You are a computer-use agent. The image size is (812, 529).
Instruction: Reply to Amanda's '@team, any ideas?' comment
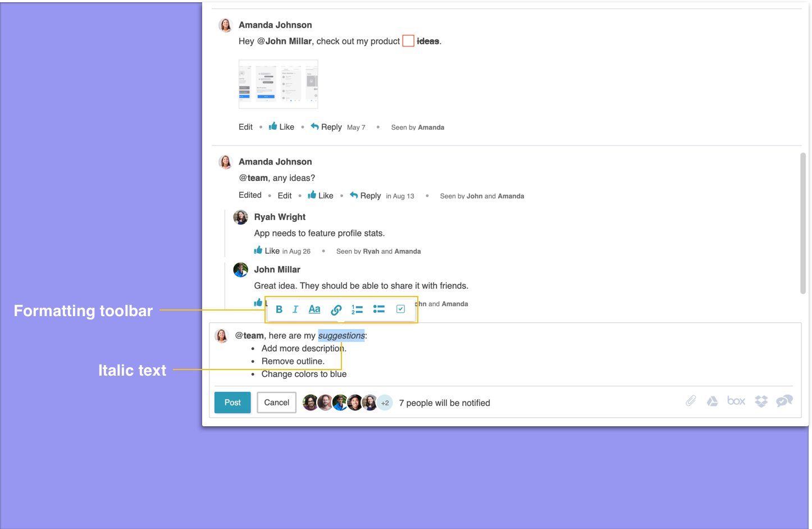coord(365,195)
